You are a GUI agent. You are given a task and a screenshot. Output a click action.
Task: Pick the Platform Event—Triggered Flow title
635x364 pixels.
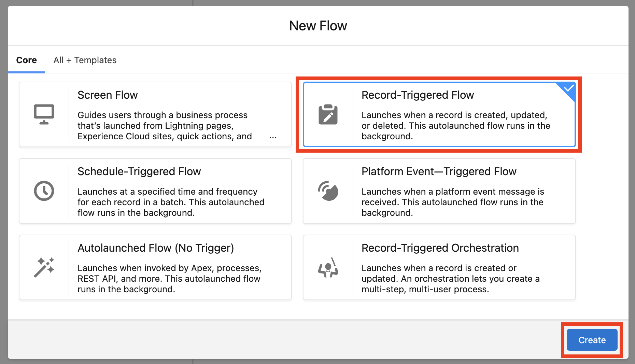(439, 171)
